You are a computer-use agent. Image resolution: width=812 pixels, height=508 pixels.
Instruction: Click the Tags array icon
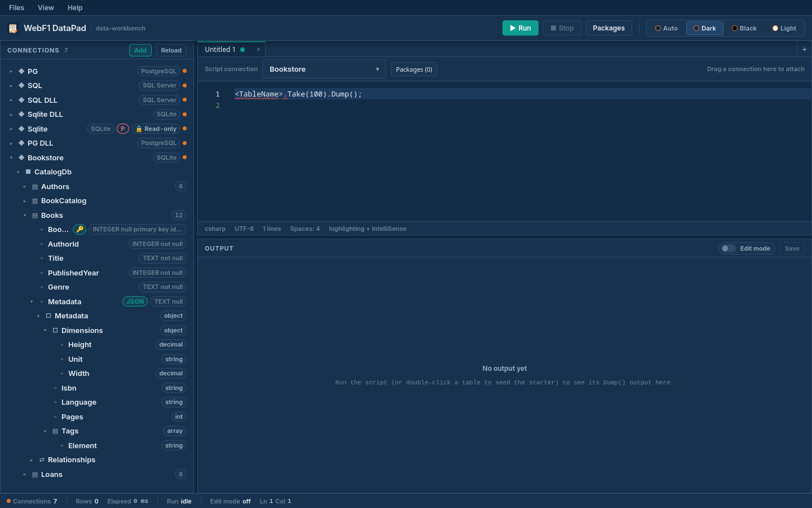click(x=55, y=431)
